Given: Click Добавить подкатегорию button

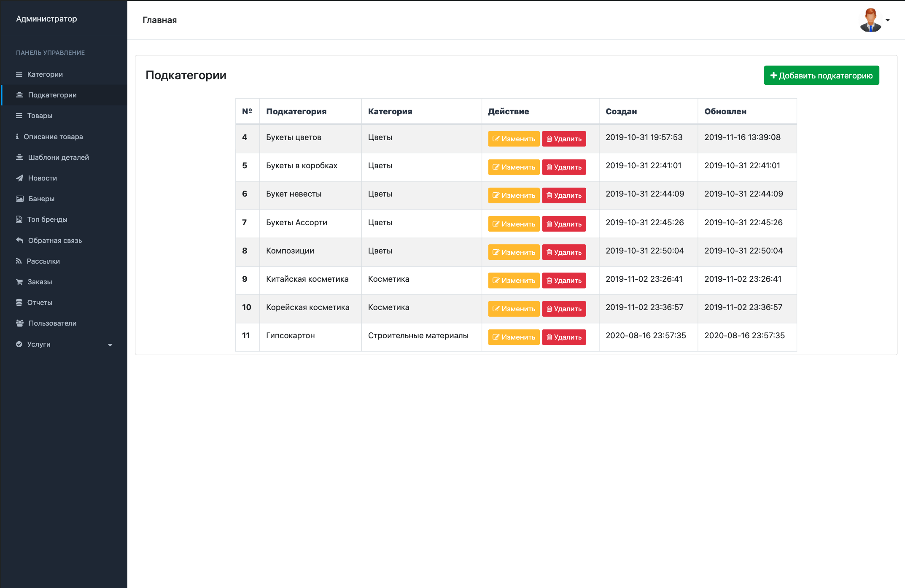Looking at the screenshot, I should [821, 76].
